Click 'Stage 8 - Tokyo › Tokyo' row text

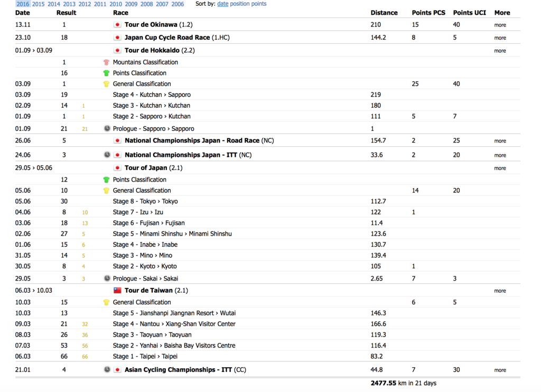[x=145, y=201]
